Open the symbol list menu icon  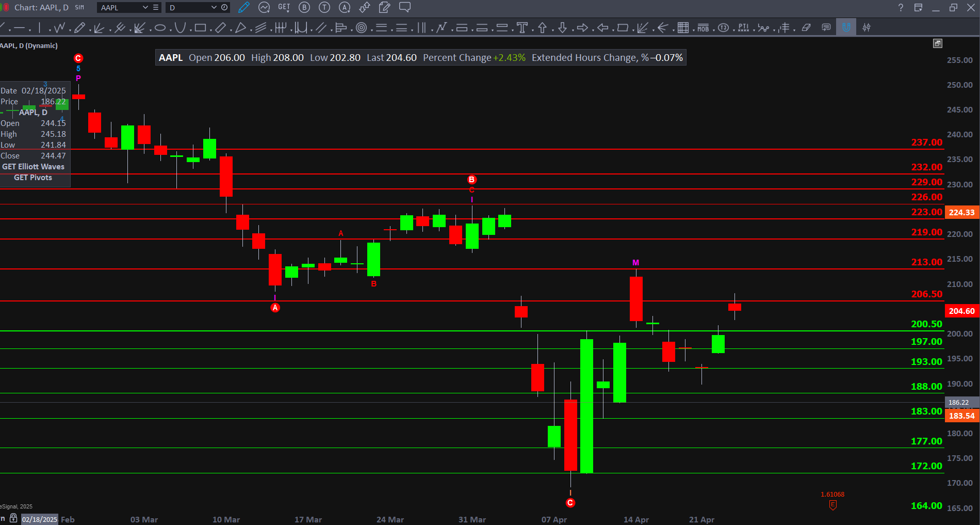tap(155, 7)
